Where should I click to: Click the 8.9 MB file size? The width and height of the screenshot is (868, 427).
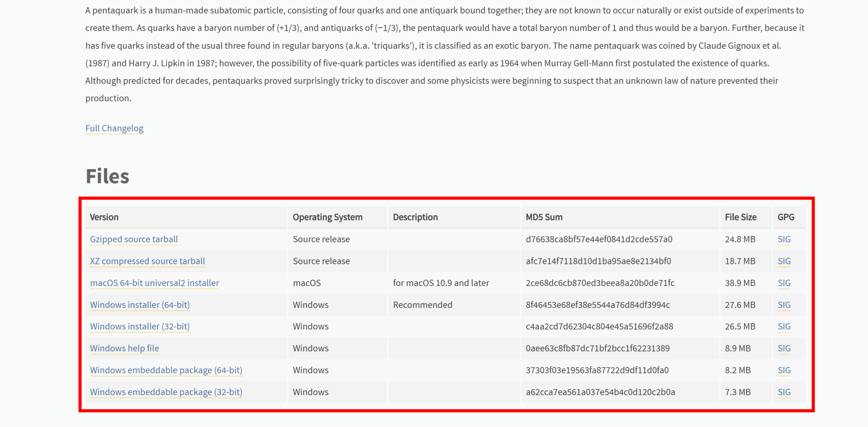(738, 348)
